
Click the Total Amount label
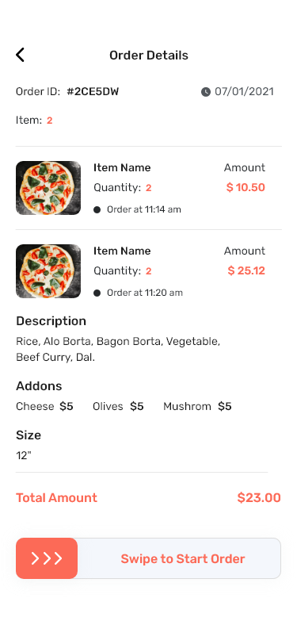[x=56, y=498]
